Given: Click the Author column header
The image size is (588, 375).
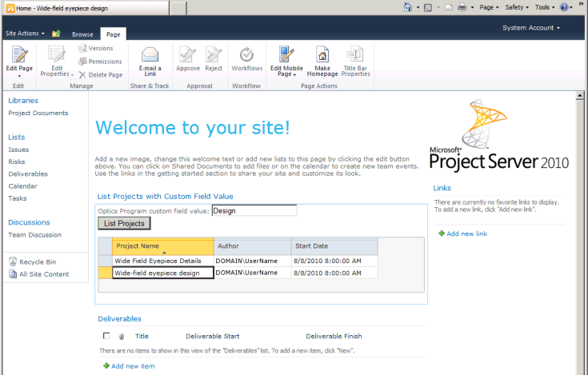Looking at the screenshot, I should tap(252, 246).
